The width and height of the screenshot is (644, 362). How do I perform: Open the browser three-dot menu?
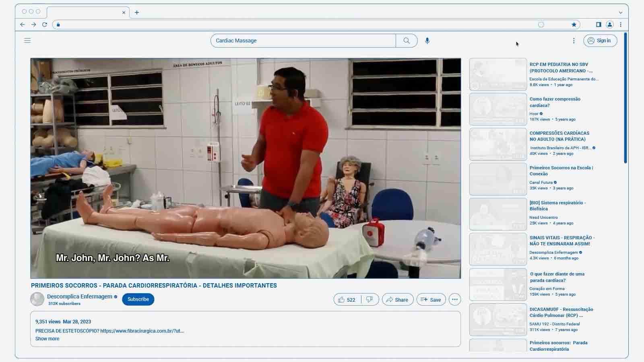click(621, 25)
